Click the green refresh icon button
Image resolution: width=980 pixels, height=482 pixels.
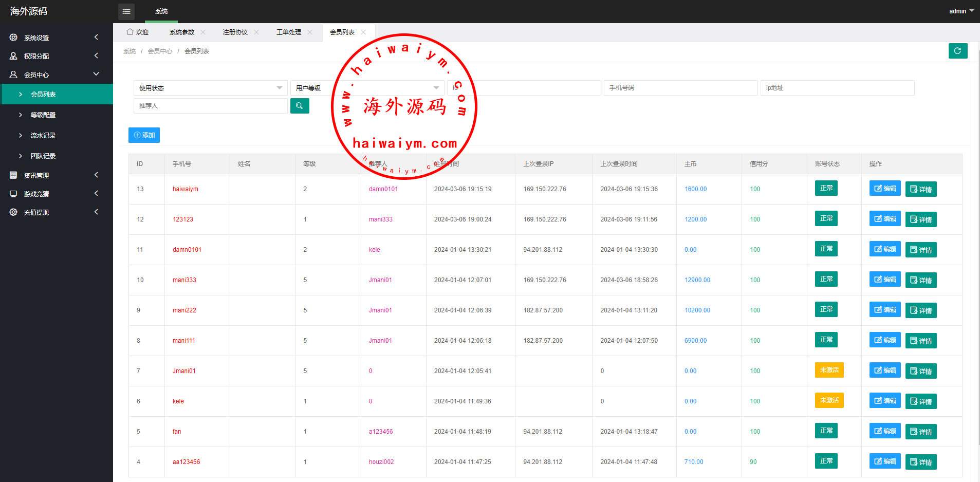click(x=957, y=51)
